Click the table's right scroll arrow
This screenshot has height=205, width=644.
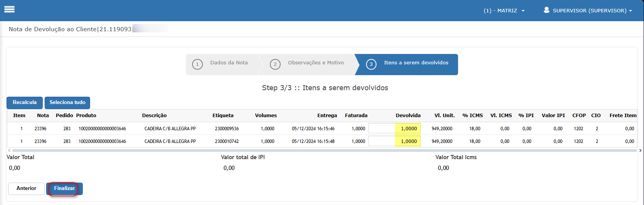[x=641, y=150]
